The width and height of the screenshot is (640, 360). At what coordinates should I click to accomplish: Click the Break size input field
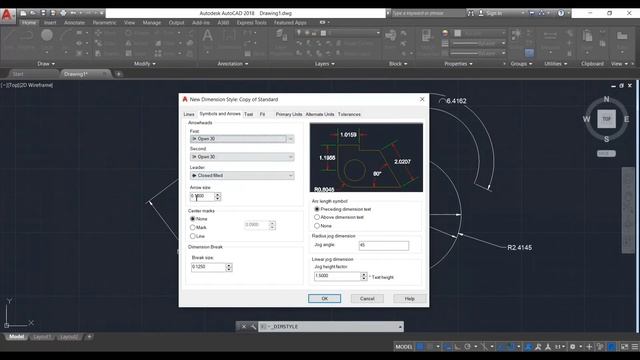(208, 267)
